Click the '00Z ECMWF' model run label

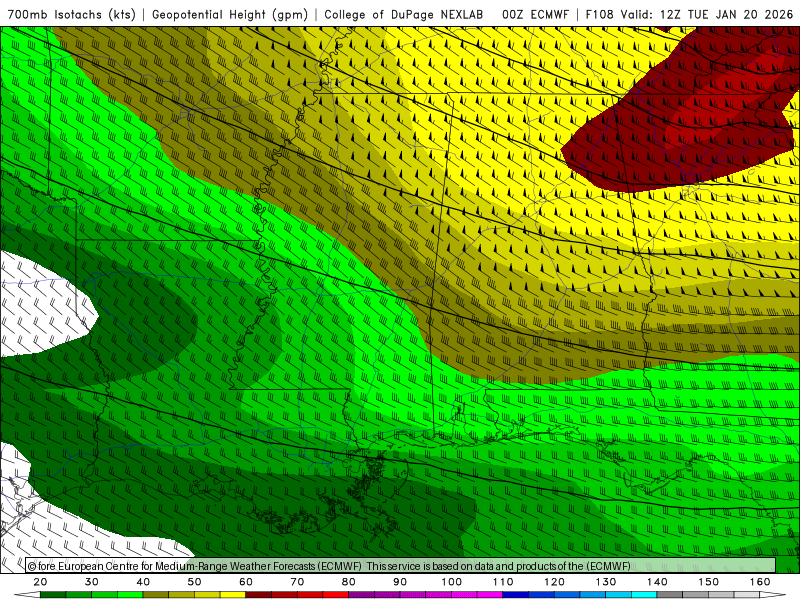(x=535, y=14)
